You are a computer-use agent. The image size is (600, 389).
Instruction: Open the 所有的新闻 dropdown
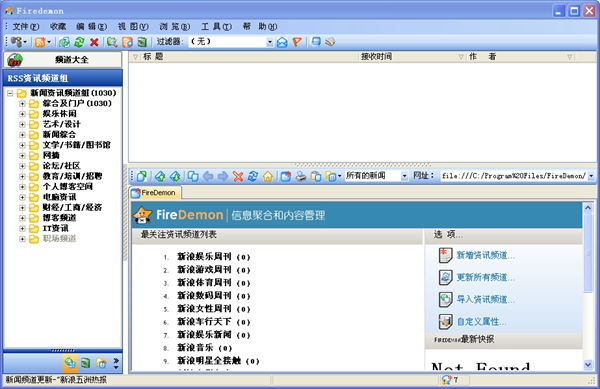pos(404,176)
